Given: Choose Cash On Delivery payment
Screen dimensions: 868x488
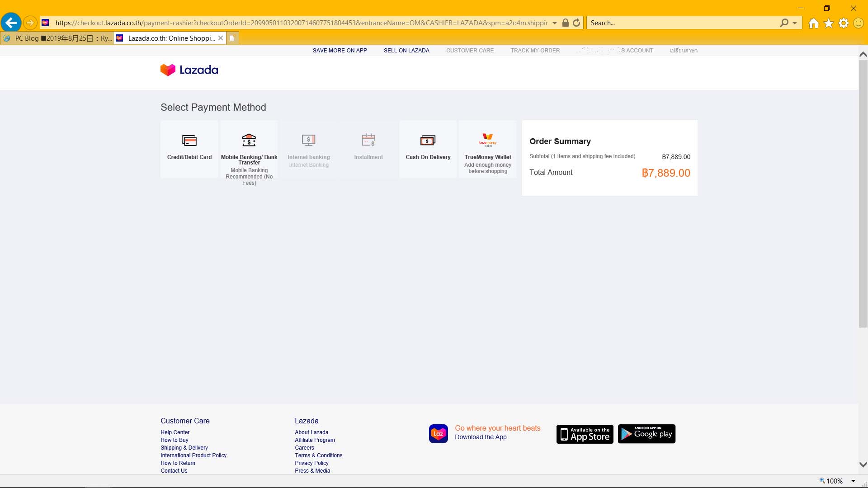Looking at the screenshot, I should pos(428,149).
